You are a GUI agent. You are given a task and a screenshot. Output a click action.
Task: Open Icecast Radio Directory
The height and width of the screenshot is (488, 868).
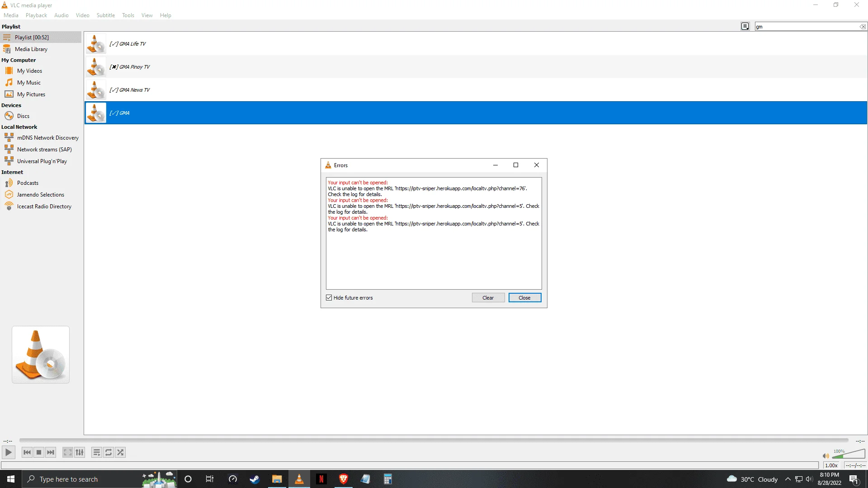[x=41, y=206]
